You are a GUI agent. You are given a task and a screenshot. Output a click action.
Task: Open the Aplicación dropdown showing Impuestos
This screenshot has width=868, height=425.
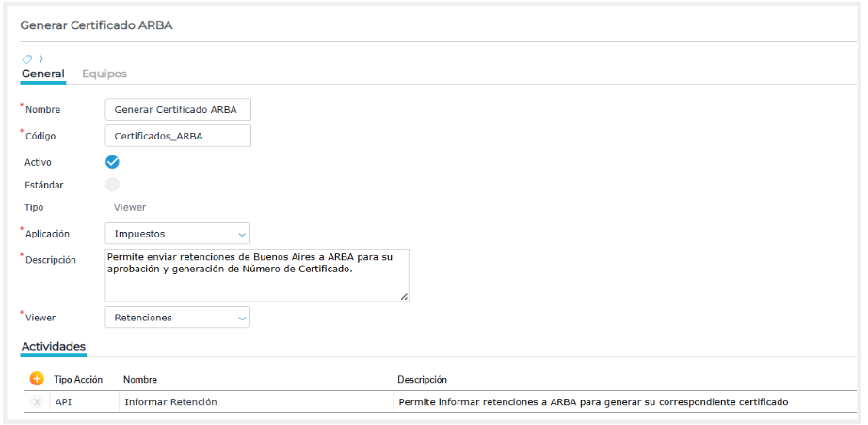[x=177, y=234]
